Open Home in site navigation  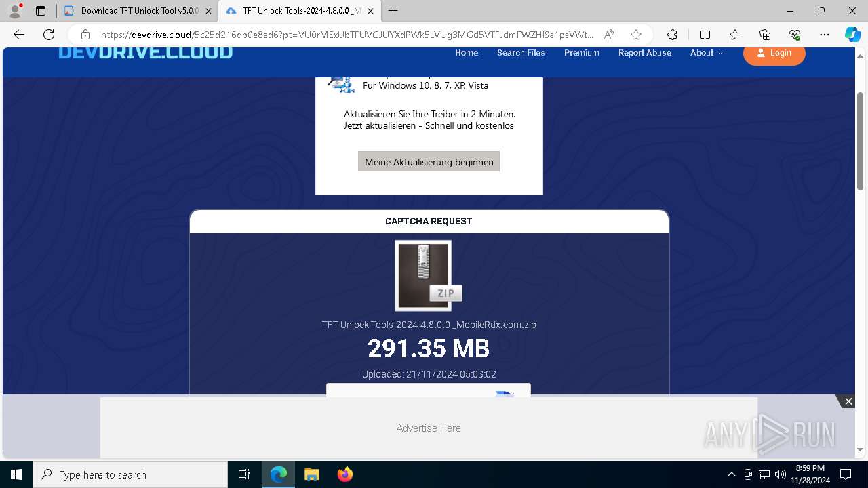[x=467, y=53]
